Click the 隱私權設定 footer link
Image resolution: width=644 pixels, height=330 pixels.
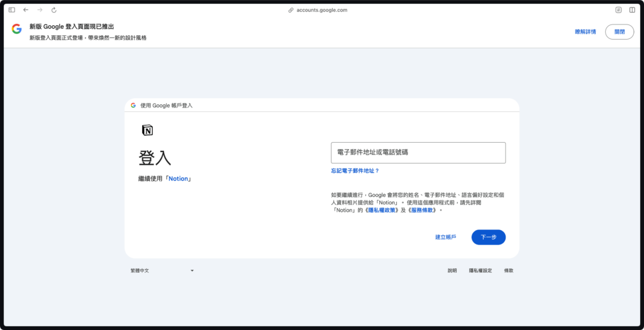(480, 271)
